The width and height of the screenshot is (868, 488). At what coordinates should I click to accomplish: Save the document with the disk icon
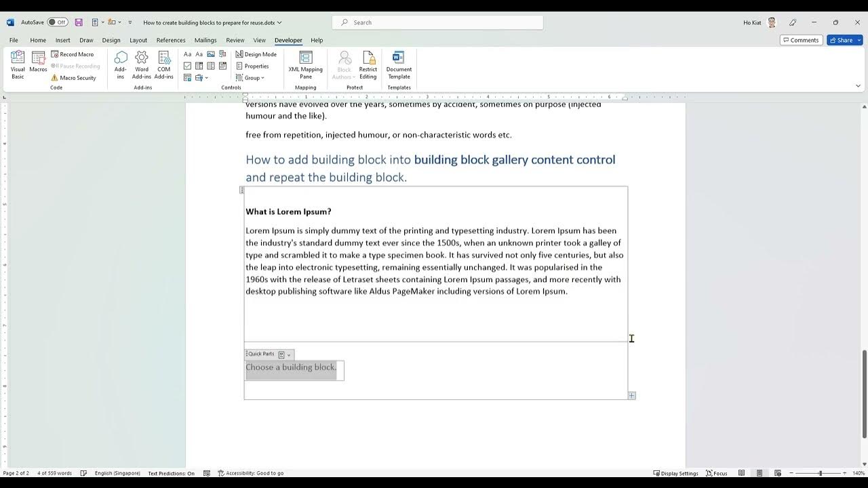click(79, 22)
